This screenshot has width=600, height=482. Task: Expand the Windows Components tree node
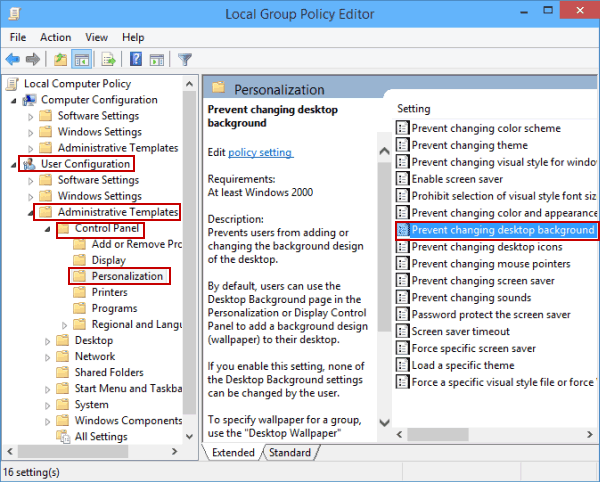(47, 422)
